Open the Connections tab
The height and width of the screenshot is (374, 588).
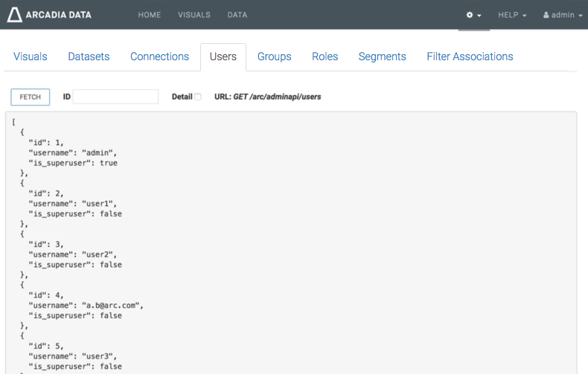[159, 57]
